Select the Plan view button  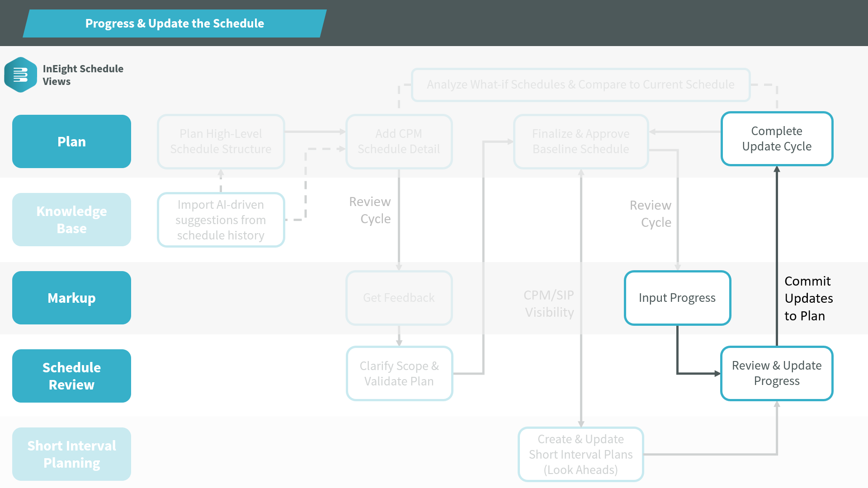(x=71, y=141)
